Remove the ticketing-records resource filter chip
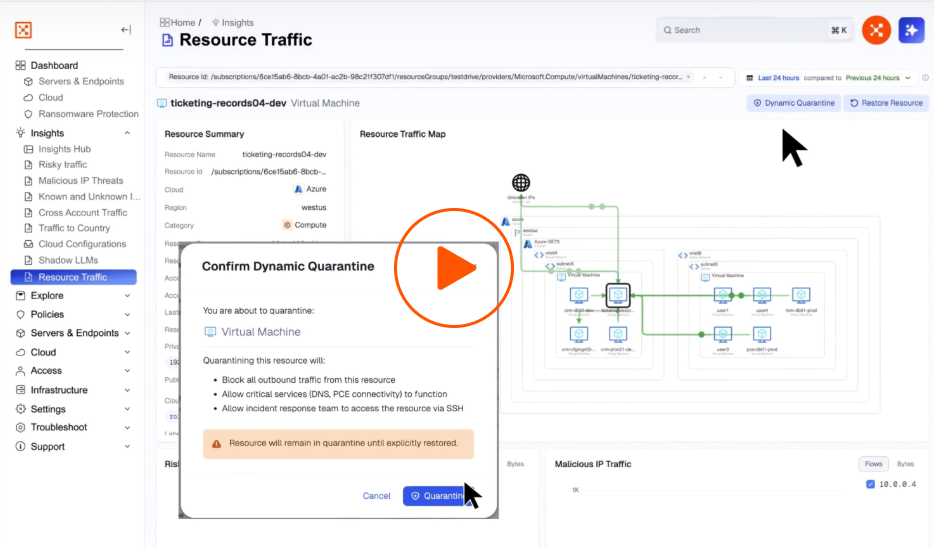The height and width of the screenshot is (548, 934). (x=688, y=77)
